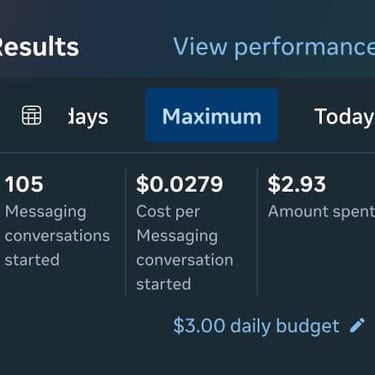Select the $2.93 amount value
This screenshot has height=375, width=375.
[296, 184]
